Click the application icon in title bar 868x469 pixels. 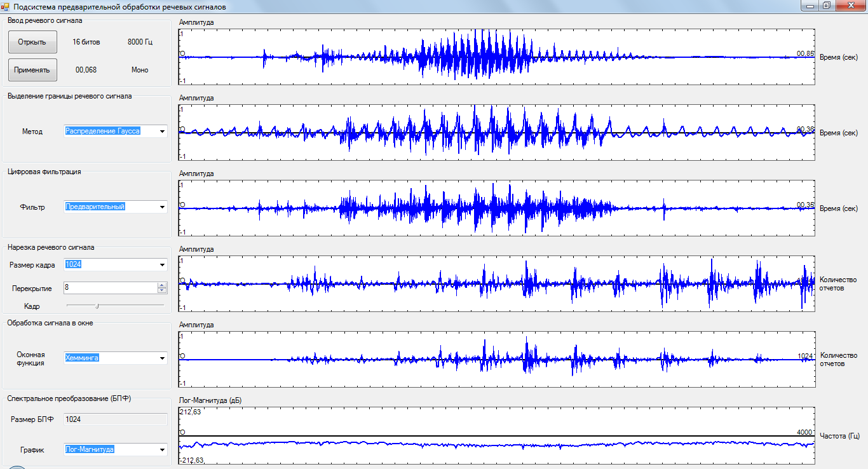click(5, 6)
